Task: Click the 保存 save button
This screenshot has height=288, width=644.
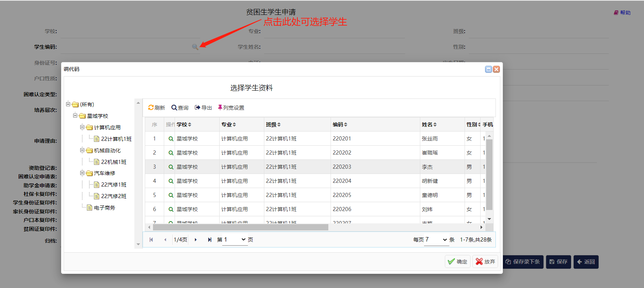Action: pyautogui.click(x=558, y=262)
